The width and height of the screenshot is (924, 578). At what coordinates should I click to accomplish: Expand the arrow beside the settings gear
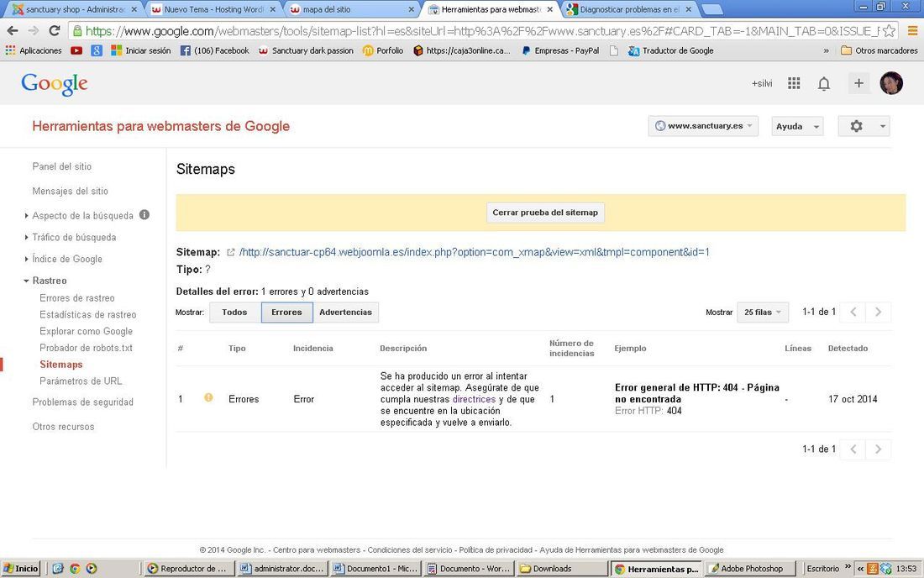[x=882, y=126]
